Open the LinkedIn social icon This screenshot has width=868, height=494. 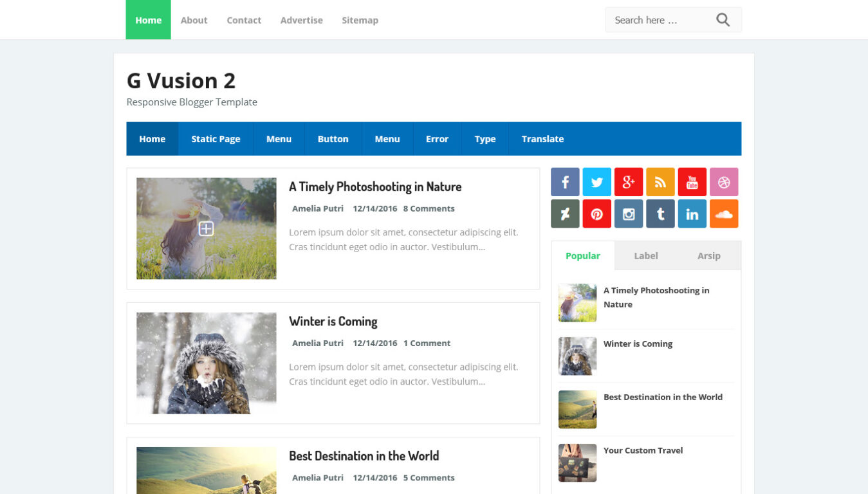point(692,214)
